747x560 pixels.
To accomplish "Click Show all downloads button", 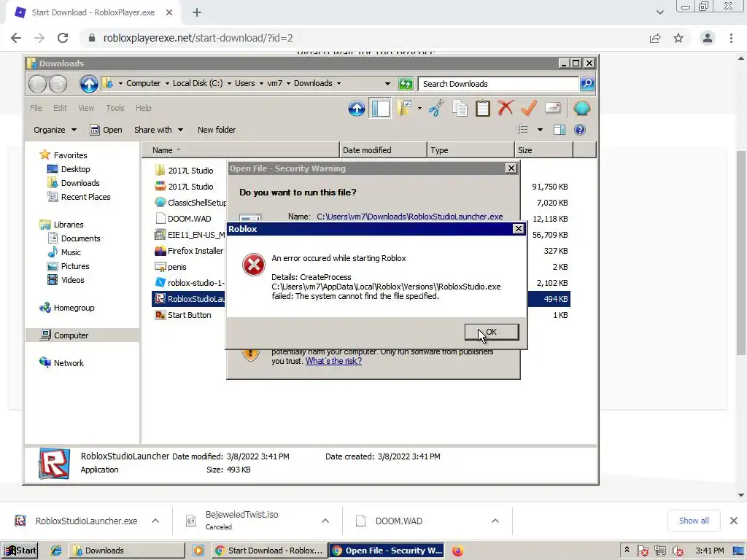I will click(x=694, y=521).
